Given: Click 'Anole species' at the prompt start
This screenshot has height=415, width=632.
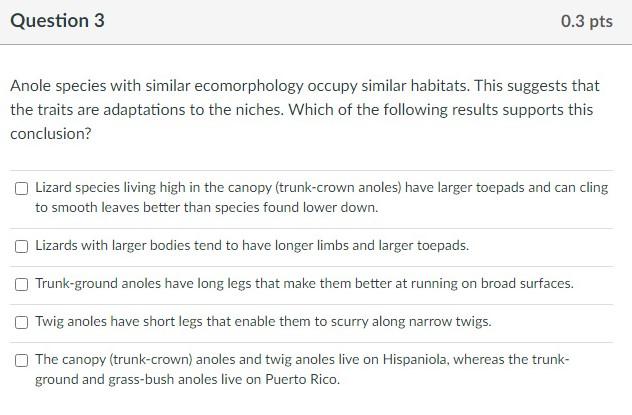Looking at the screenshot, I should coord(58,86).
